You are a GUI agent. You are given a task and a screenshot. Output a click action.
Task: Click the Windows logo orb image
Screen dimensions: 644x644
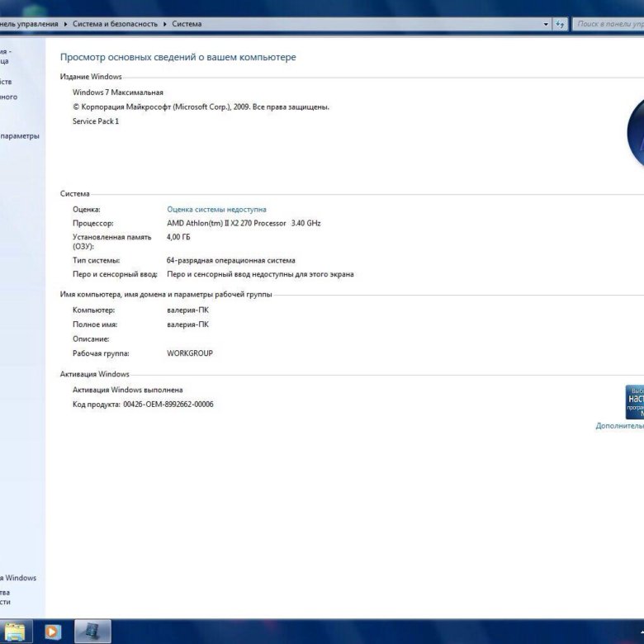(x=635, y=132)
